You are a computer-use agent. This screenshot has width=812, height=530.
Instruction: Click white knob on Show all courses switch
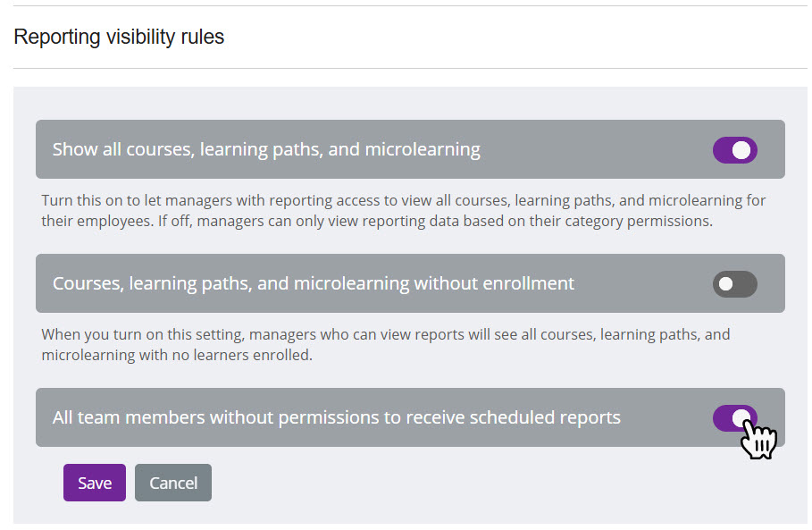click(x=741, y=150)
